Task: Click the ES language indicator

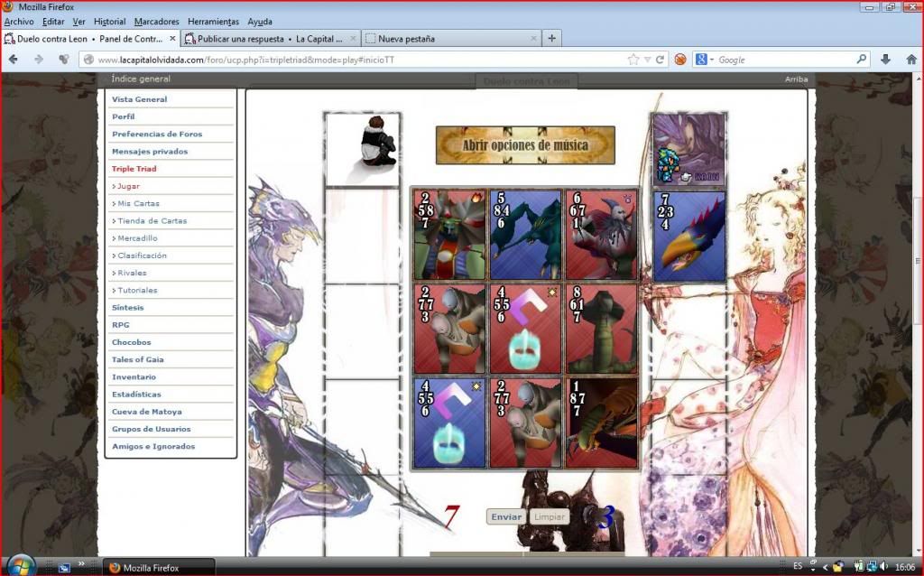Action: tap(798, 566)
